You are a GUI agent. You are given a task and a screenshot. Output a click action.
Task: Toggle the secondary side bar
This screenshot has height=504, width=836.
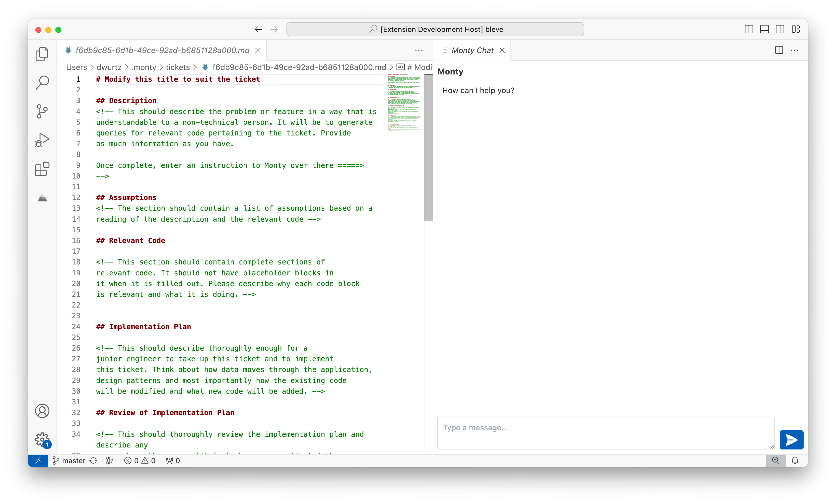(x=780, y=29)
